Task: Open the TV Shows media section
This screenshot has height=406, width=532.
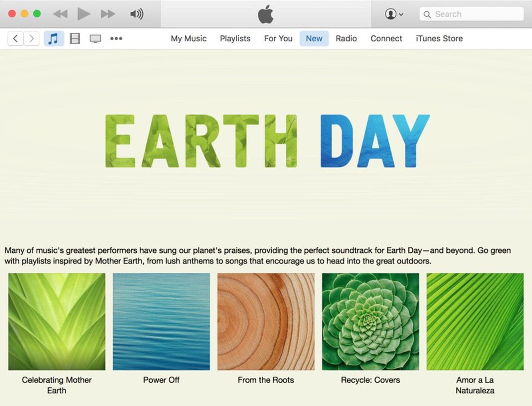Action: coord(95,38)
